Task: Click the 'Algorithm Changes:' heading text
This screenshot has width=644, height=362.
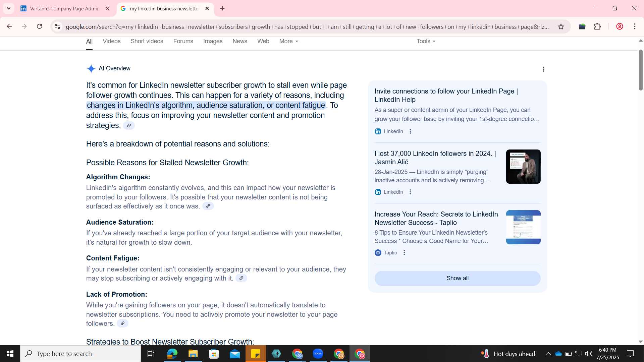Action: click(118, 177)
